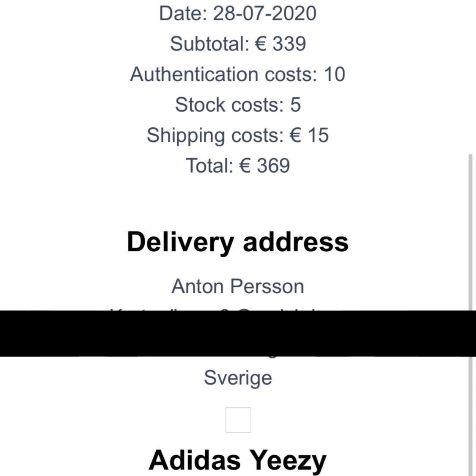Click the empty product image placeholder
Viewport: 476px width, 476px height.
click(x=238, y=420)
